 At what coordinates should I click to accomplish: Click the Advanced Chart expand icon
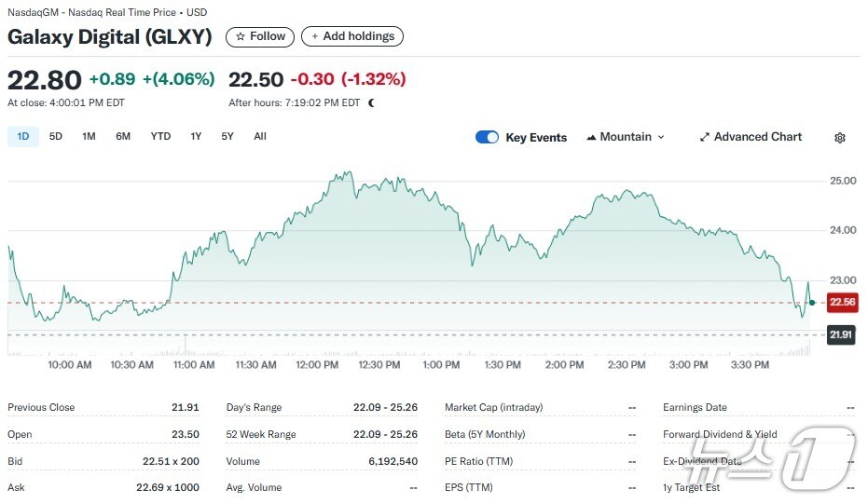(x=705, y=137)
